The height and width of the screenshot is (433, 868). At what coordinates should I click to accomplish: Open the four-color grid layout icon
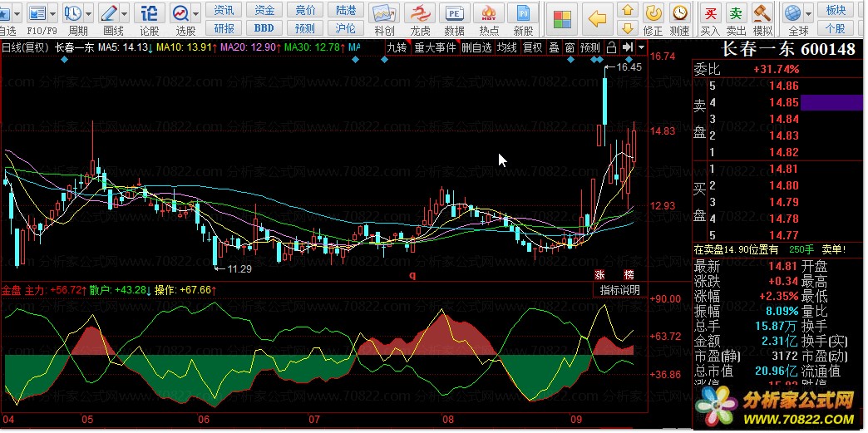[562, 19]
